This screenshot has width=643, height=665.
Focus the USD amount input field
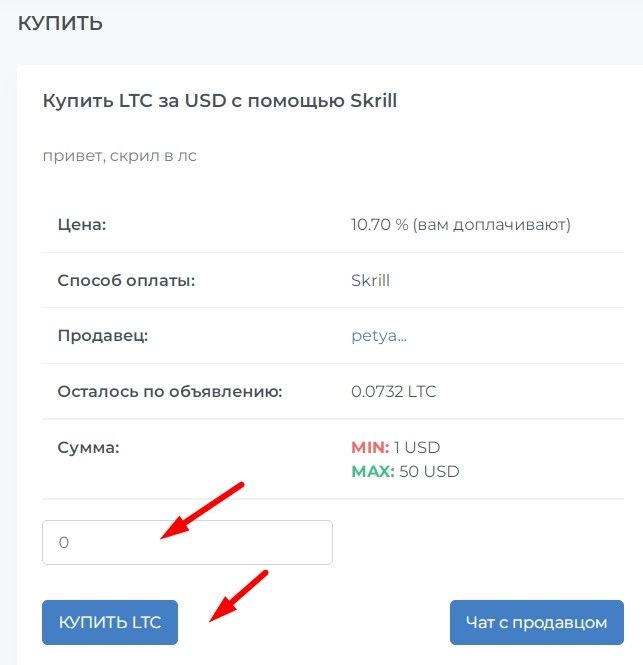[x=187, y=543]
